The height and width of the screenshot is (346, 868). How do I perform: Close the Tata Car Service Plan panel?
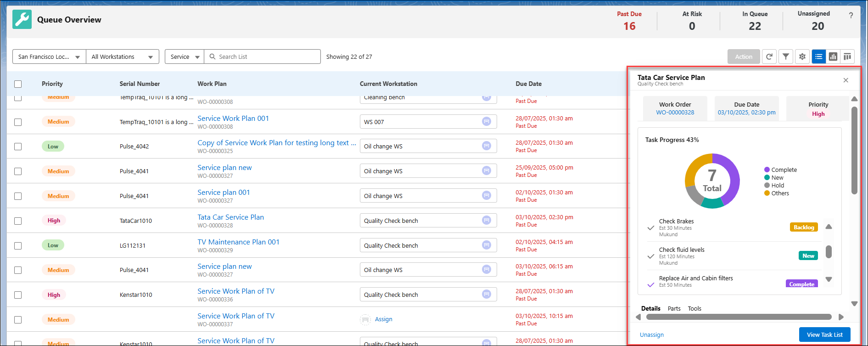coord(846,80)
